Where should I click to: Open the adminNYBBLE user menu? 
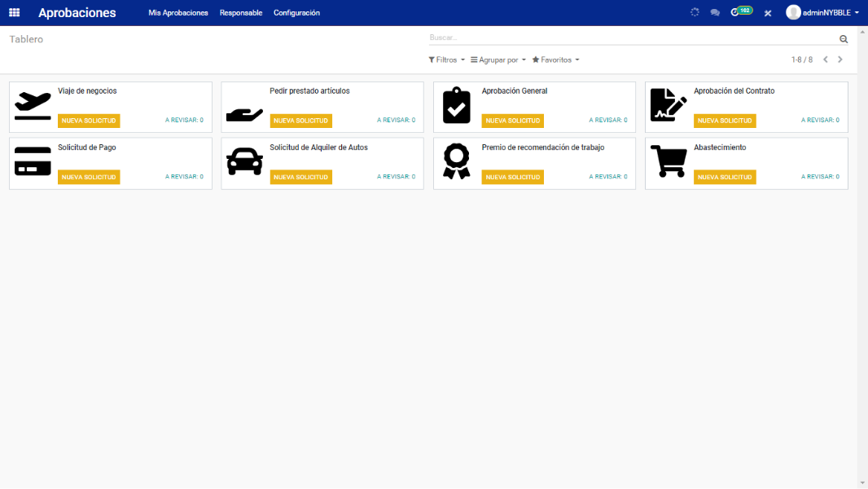coord(822,12)
